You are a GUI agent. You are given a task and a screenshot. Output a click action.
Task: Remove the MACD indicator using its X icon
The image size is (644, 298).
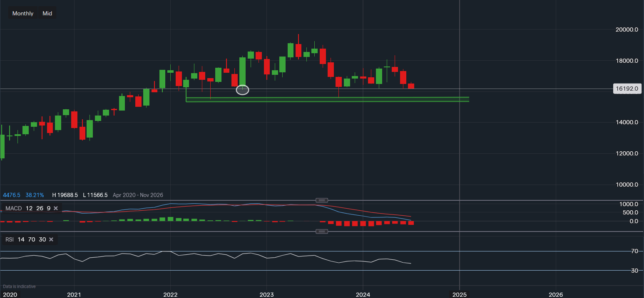[x=56, y=208]
